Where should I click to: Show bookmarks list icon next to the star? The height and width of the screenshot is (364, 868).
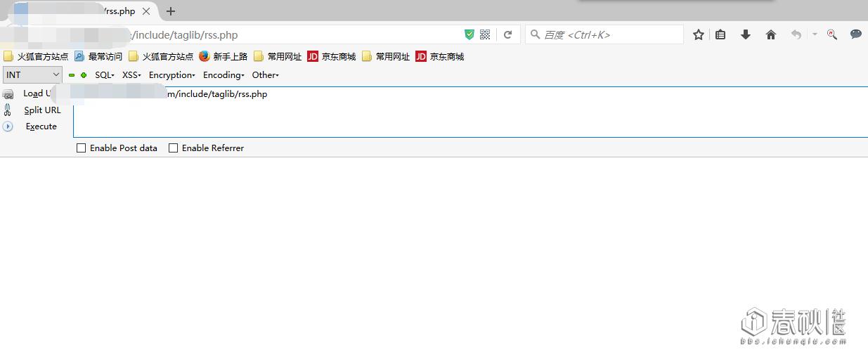tap(720, 34)
